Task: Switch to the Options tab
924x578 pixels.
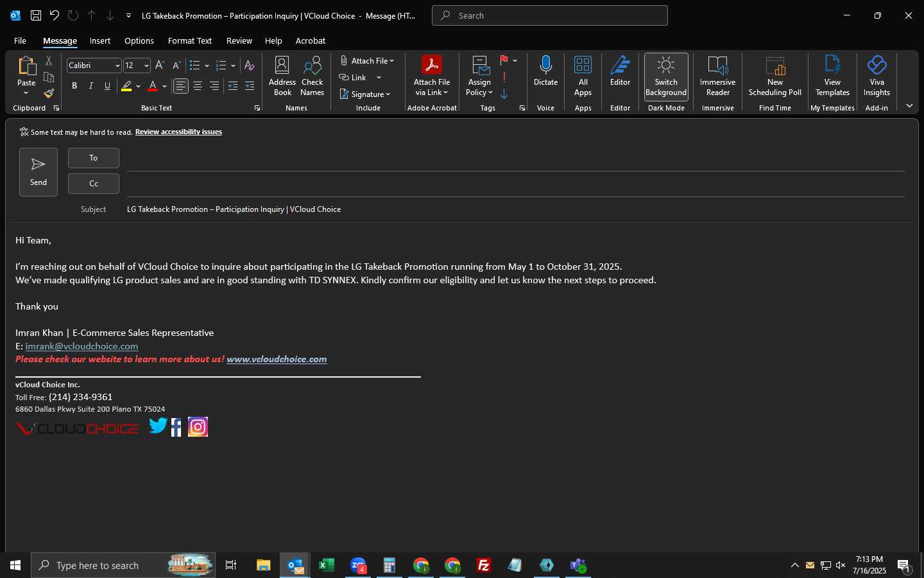Action: (139, 40)
